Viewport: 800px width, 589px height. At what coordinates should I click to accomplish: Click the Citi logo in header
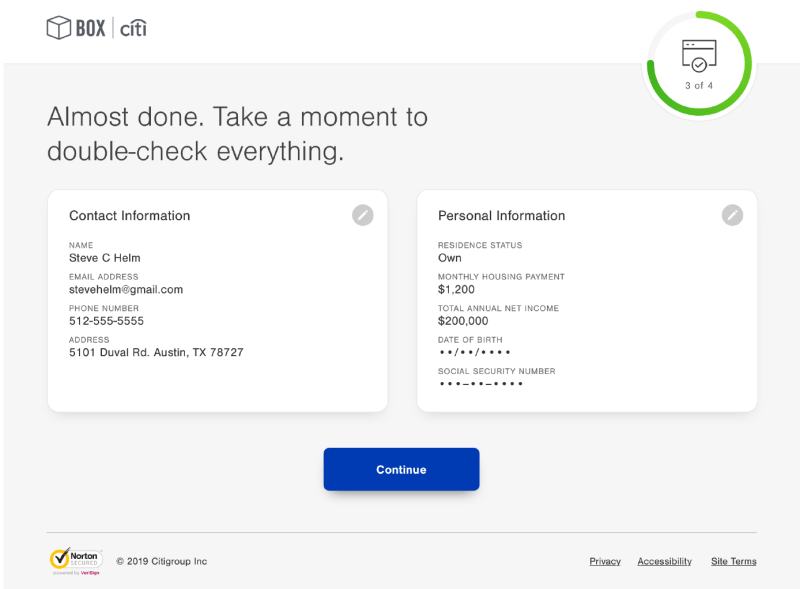[133, 28]
